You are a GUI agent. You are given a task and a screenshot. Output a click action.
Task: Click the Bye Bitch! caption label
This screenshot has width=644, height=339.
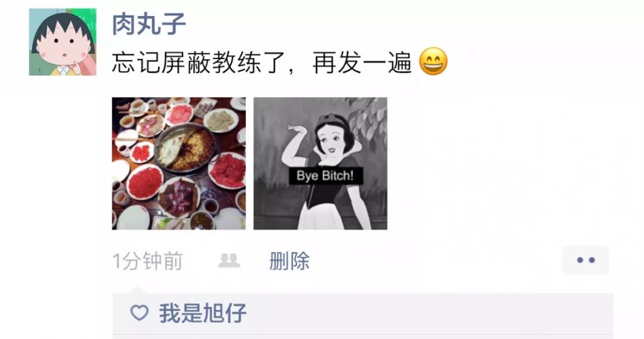(325, 176)
